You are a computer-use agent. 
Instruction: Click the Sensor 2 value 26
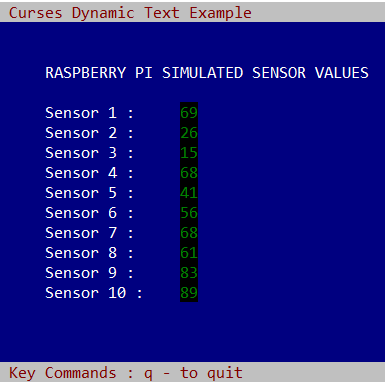(189, 133)
